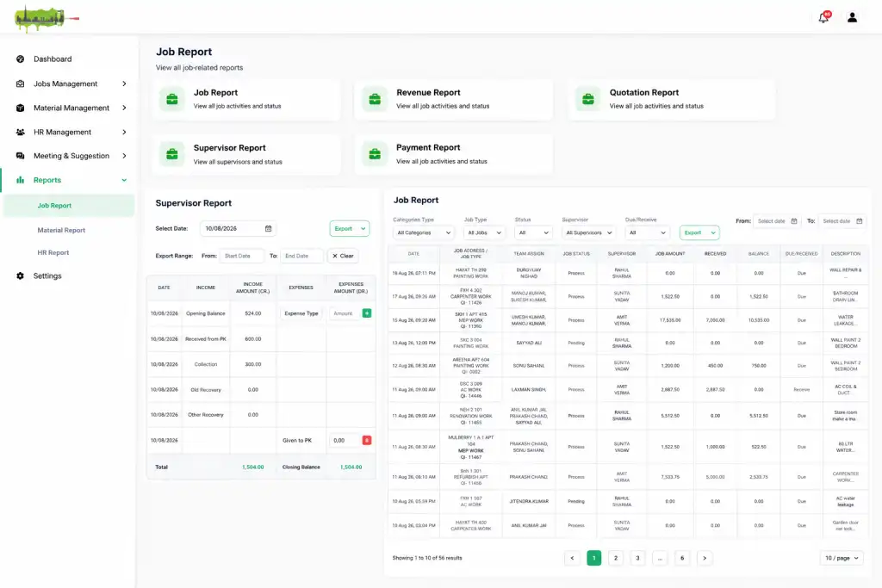Viewport: 882px width, 588px height.
Task: Click the expense Amount input field
Action: [x=345, y=313]
